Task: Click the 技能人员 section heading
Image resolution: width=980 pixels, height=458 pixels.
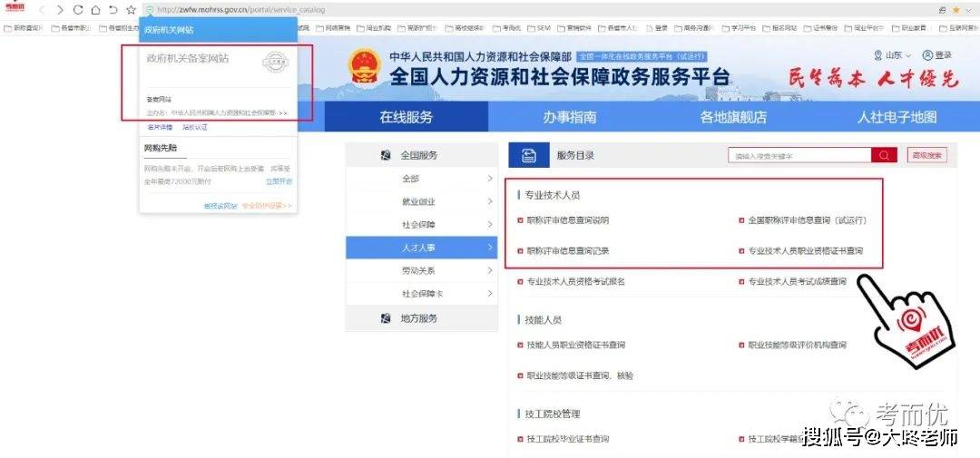Action: tap(544, 320)
